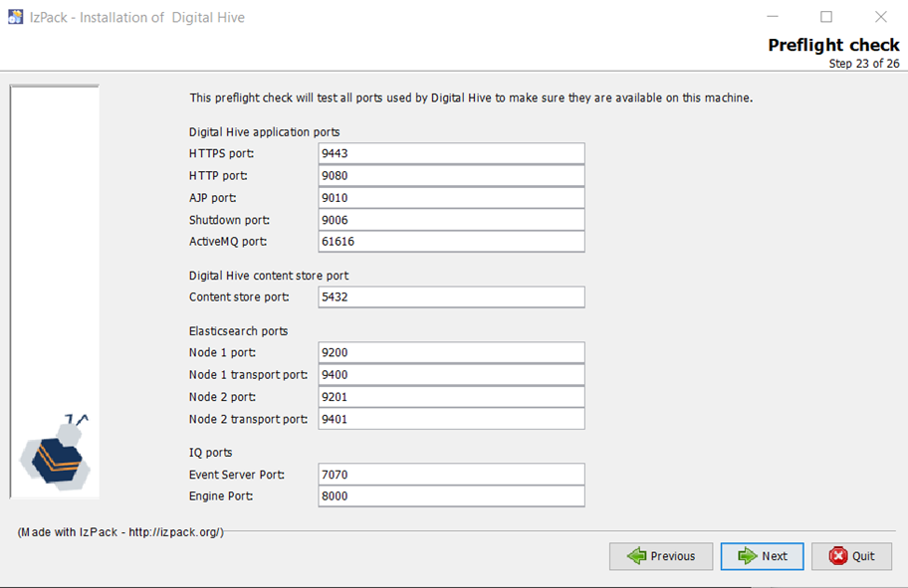Click the 'AJP port:' label
The width and height of the screenshot is (908, 588).
(212, 198)
